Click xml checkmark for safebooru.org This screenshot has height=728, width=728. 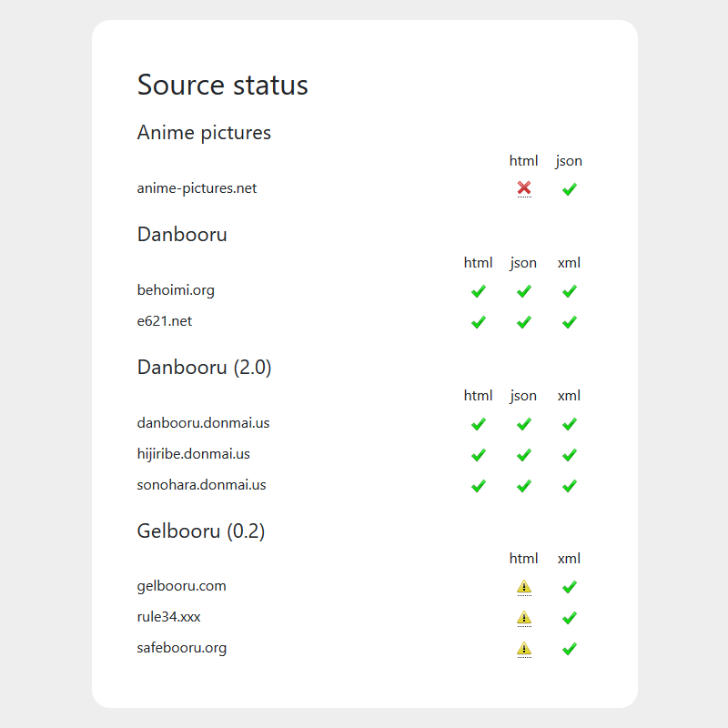click(570, 649)
